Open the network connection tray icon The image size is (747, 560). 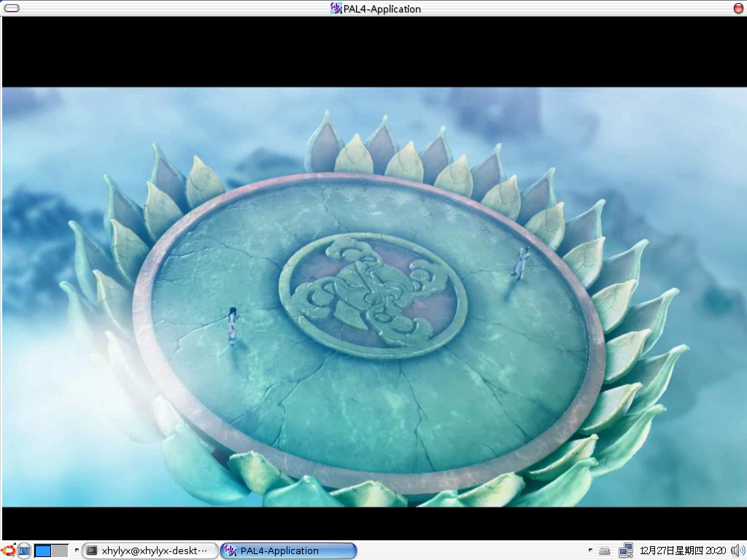(x=625, y=551)
